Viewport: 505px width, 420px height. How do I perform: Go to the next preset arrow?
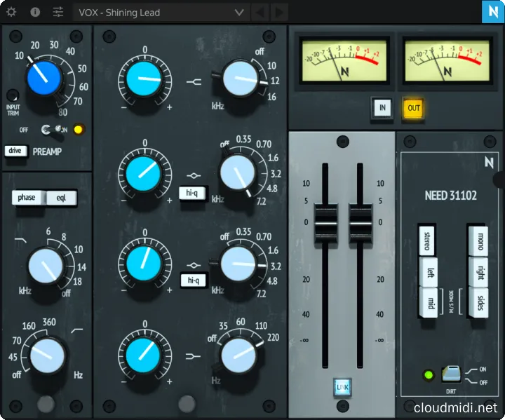click(278, 12)
